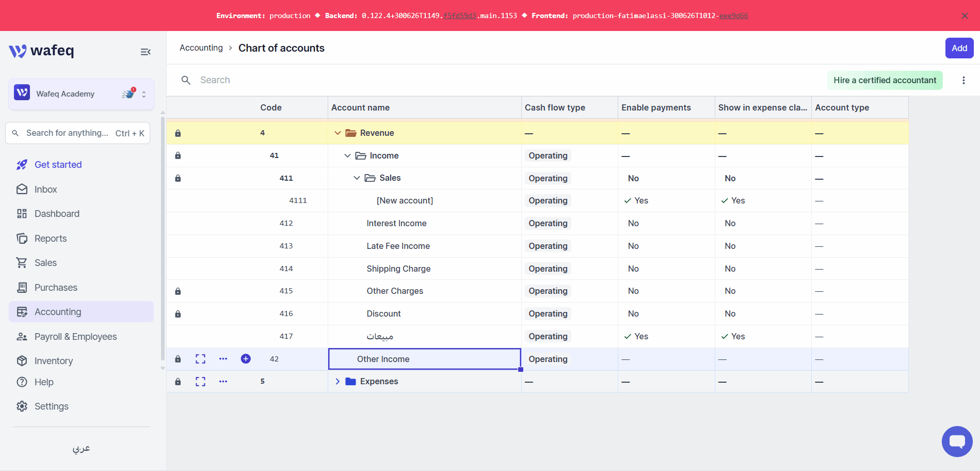Toggle Enable payments No for Interest Income
The height and width of the screenshot is (471, 980).
(x=633, y=223)
